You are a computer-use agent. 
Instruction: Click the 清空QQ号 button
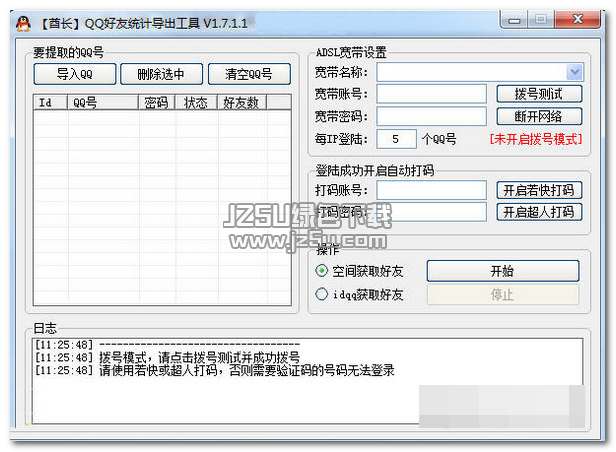[x=249, y=74]
